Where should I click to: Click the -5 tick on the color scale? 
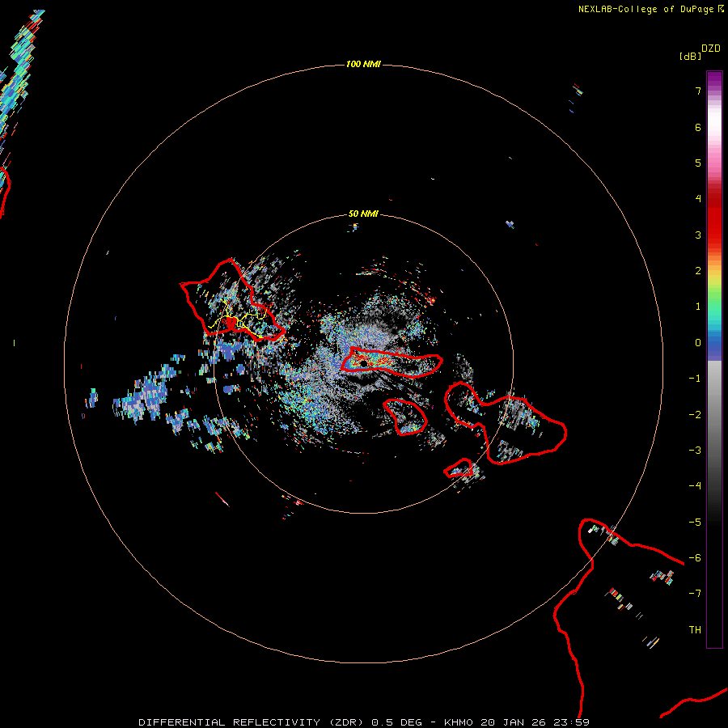[695, 523]
